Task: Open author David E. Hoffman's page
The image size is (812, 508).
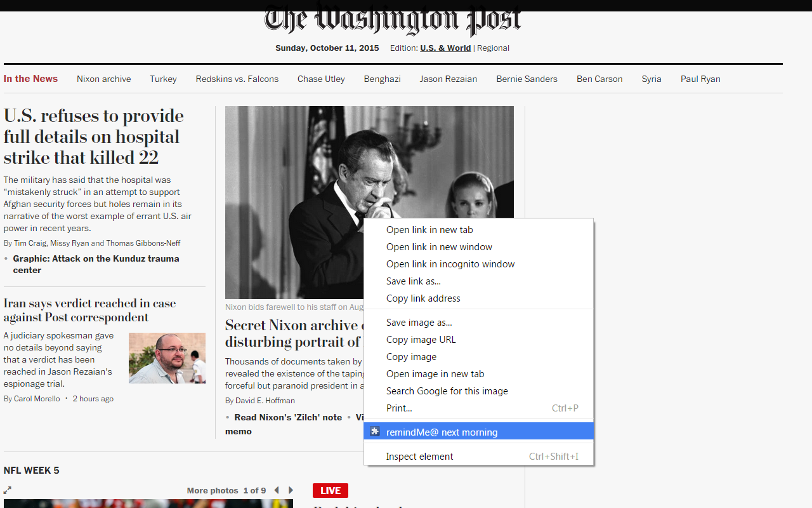Action: [x=265, y=401]
